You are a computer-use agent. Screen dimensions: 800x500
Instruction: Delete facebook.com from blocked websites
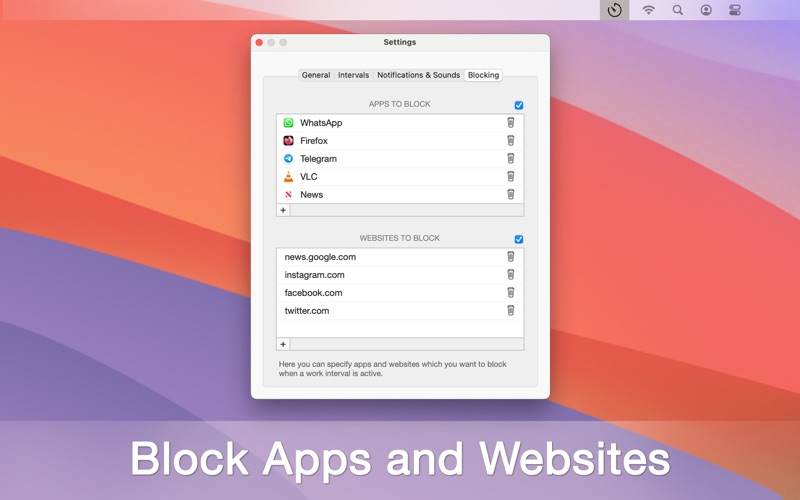point(510,292)
